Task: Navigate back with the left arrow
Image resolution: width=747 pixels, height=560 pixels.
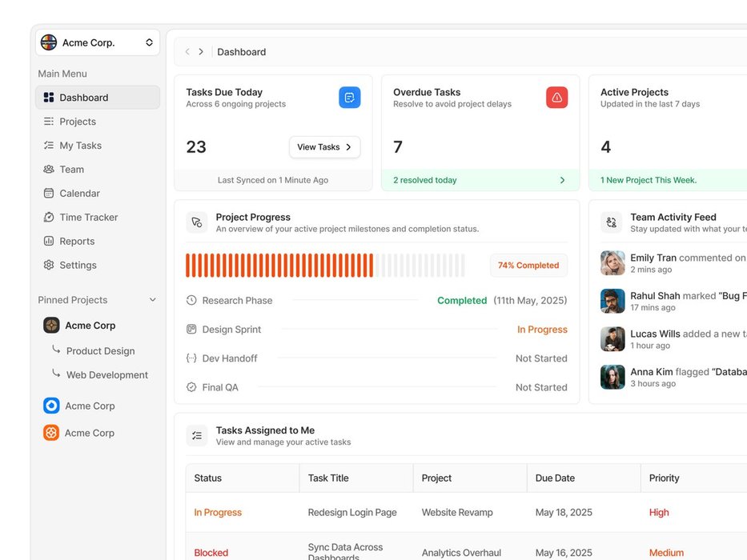Action: 187,52
